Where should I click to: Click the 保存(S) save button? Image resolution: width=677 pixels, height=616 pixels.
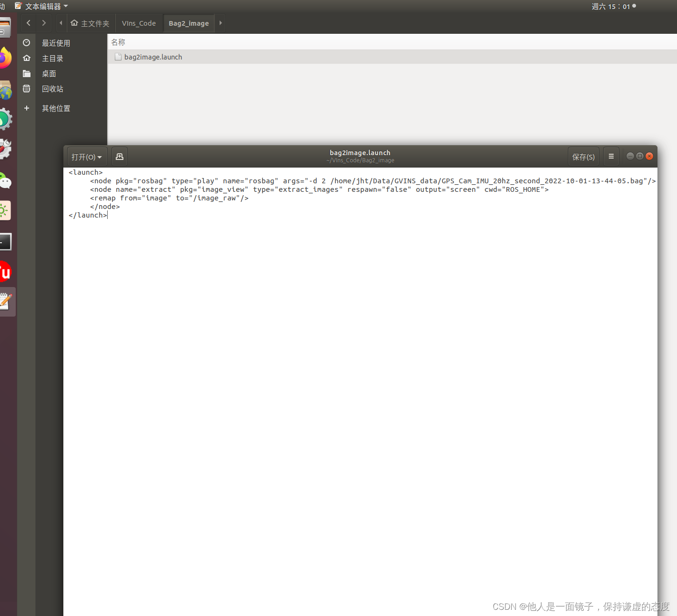point(583,156)
